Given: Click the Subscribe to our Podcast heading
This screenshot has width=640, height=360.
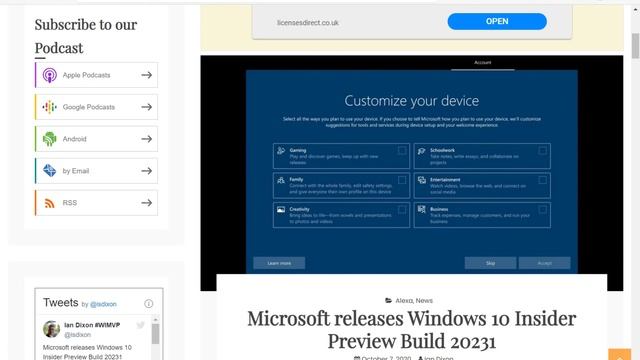Looking at the screenshot, I should tap(86, 36).
